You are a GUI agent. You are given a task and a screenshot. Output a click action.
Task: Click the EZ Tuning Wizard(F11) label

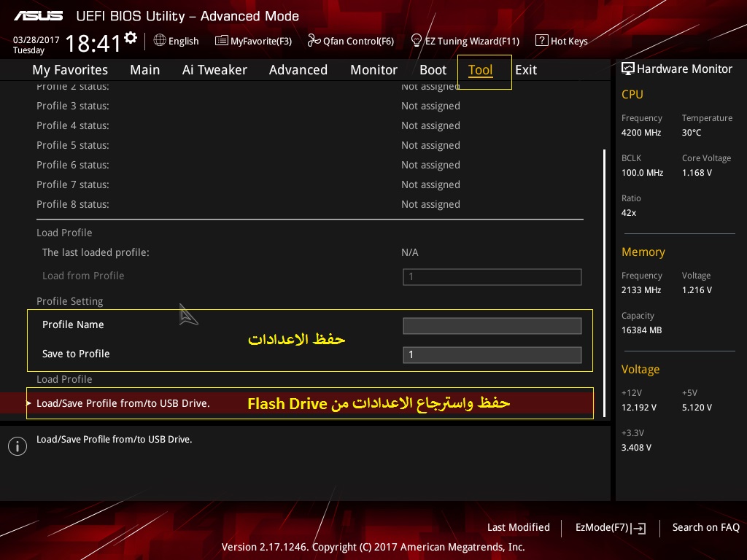472,41
